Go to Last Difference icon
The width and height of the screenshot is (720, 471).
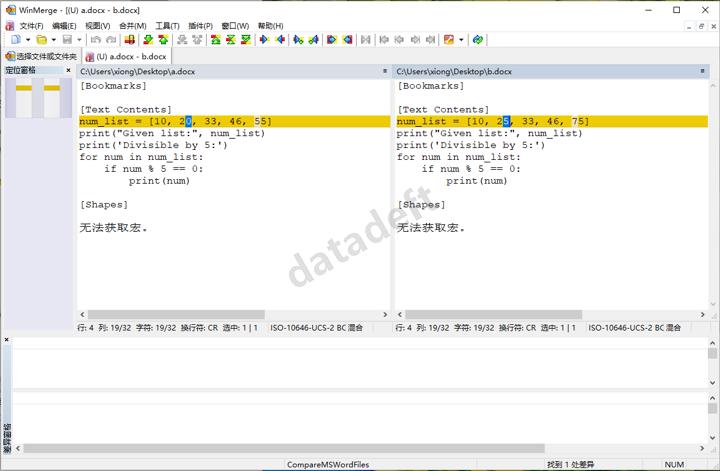246,40
